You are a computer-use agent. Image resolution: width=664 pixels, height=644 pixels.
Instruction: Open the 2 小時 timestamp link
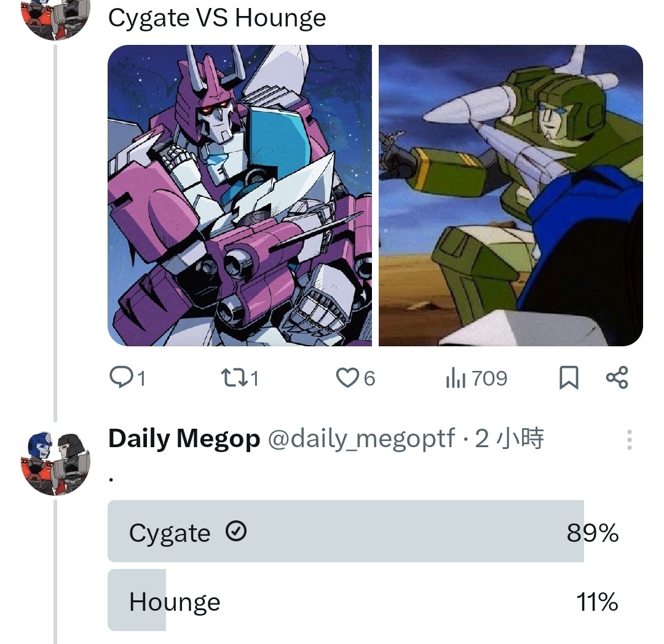(x=510, y=439)
